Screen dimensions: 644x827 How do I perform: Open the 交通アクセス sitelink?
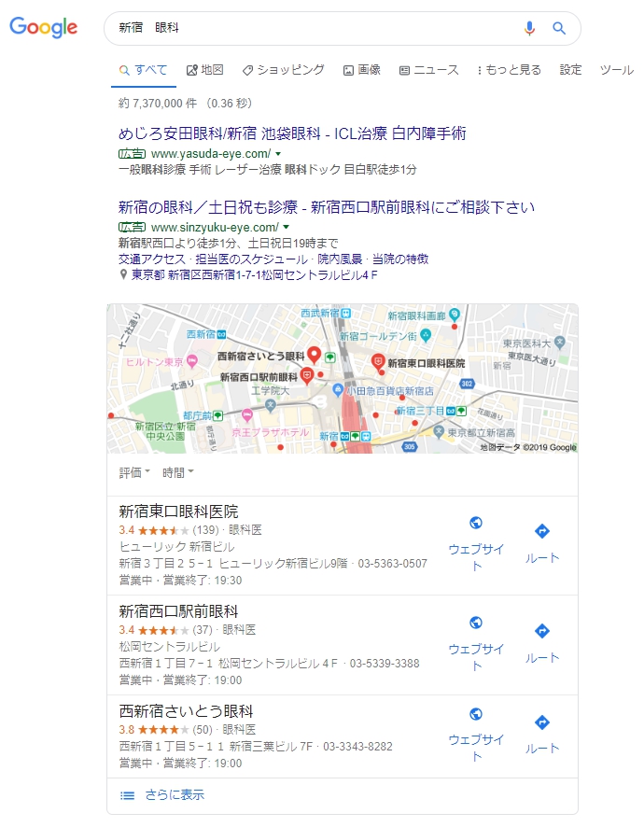point(152,259)
